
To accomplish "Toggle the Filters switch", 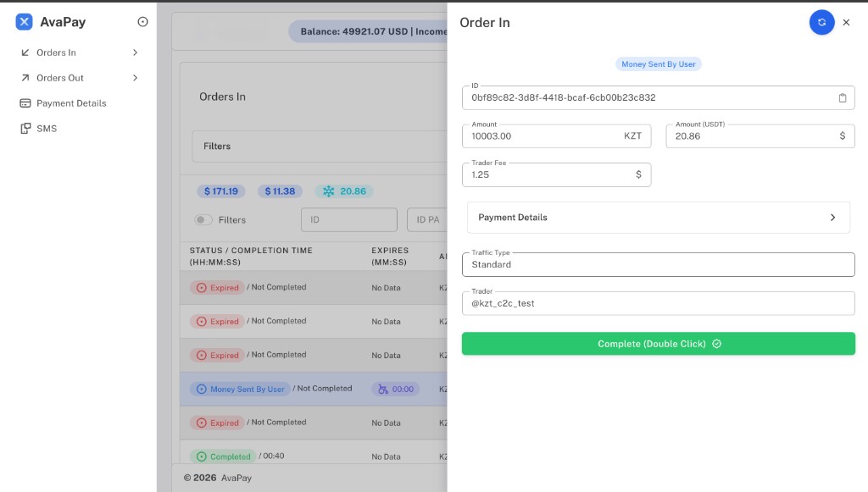I will (x=203, y=220).
